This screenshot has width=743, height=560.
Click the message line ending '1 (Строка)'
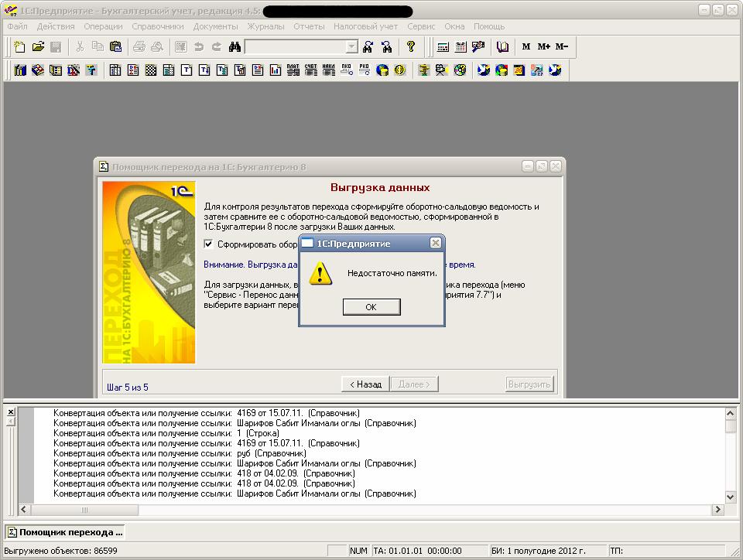[166, 433]
